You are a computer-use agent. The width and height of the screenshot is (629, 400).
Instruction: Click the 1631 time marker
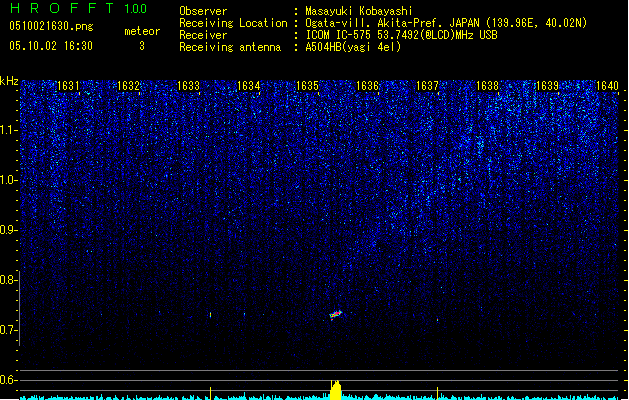point(68,86)
